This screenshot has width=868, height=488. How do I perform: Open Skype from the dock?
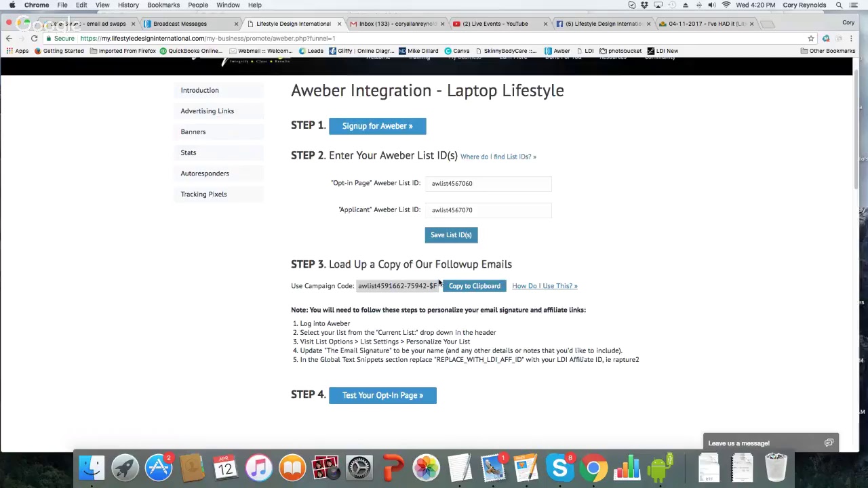click(560, 468)
